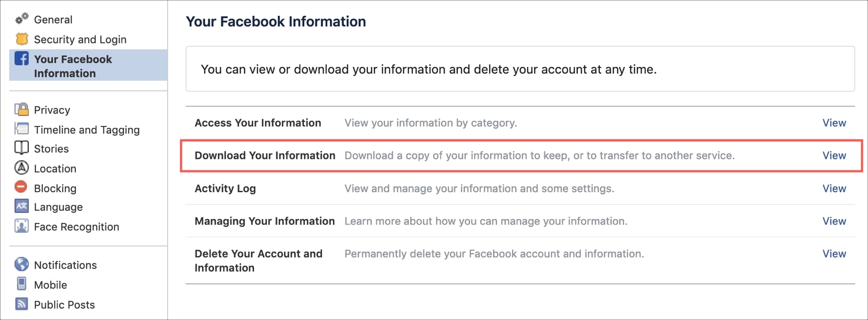Viewport: 868px width, 320px height.
Task: Click the Language translation icon
Action: pos(21,206)
